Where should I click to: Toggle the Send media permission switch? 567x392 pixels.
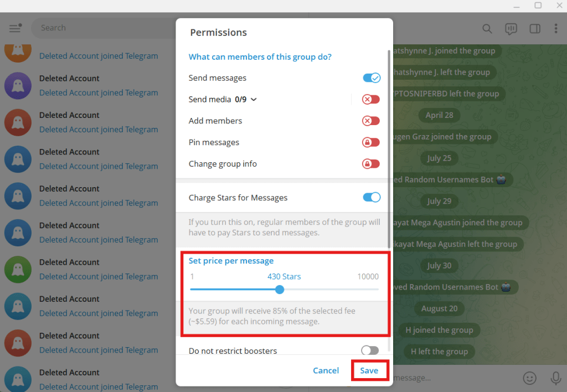371,100
